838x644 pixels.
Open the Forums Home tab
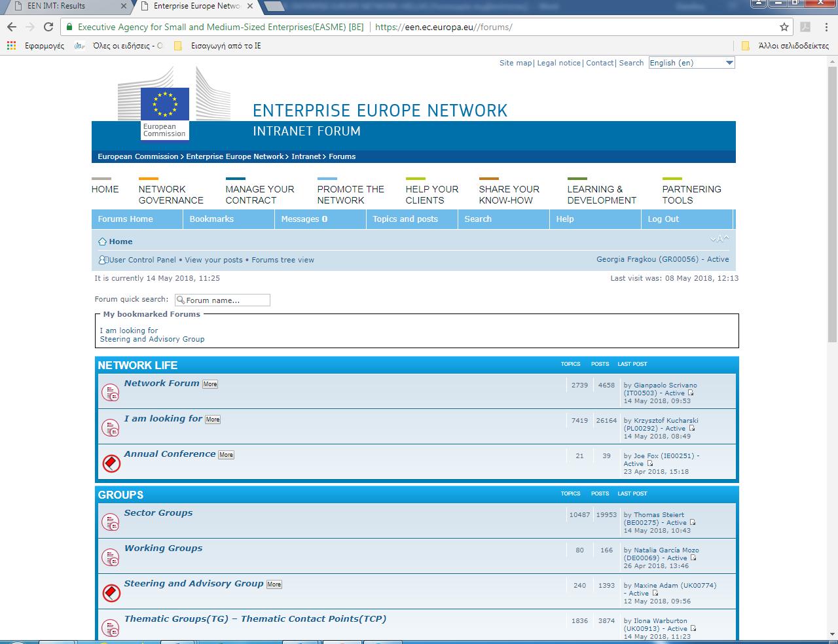pos(137,219)
